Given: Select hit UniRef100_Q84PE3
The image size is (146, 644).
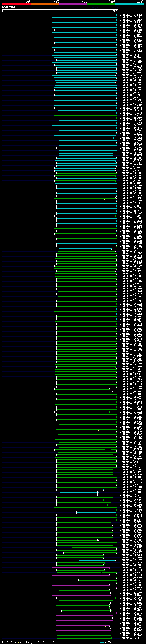Looking at the screenshot, I should [x=131, y=22].
